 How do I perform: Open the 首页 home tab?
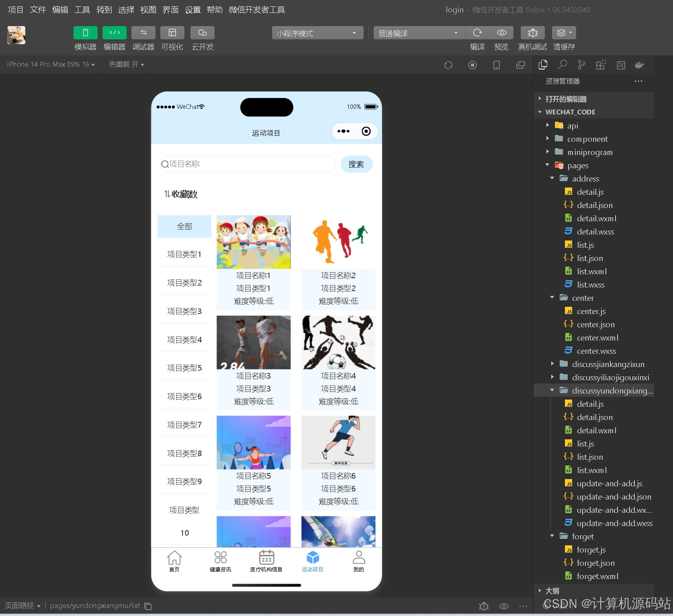point(174,561)
